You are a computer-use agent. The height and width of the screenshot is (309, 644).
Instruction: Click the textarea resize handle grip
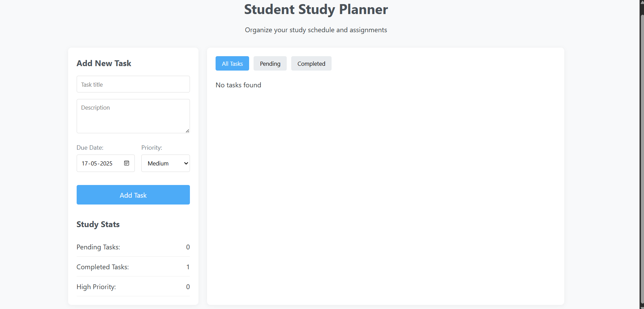pos(187,131)
